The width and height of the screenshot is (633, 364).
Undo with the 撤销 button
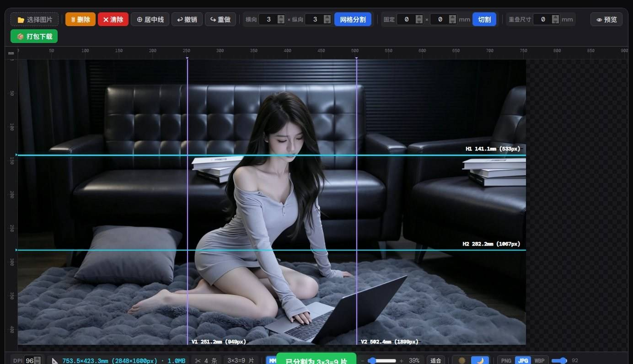tap(187, 20)
